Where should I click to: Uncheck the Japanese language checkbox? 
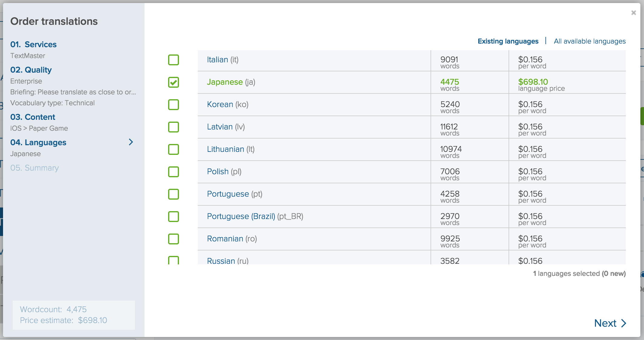coord(174,82)
